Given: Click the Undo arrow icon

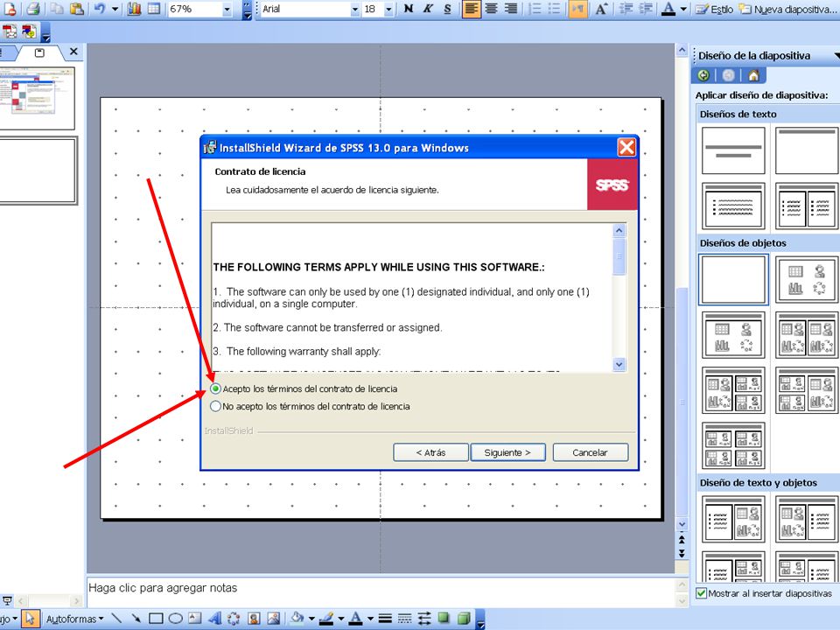Looking at the screenshot, I should point(100,9).
